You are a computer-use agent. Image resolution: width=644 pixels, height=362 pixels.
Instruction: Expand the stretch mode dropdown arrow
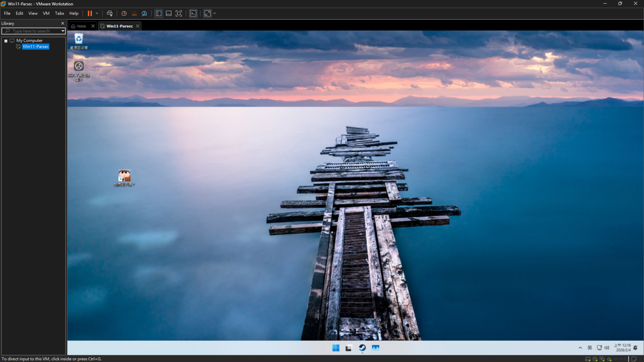click(x=215, y=14)
